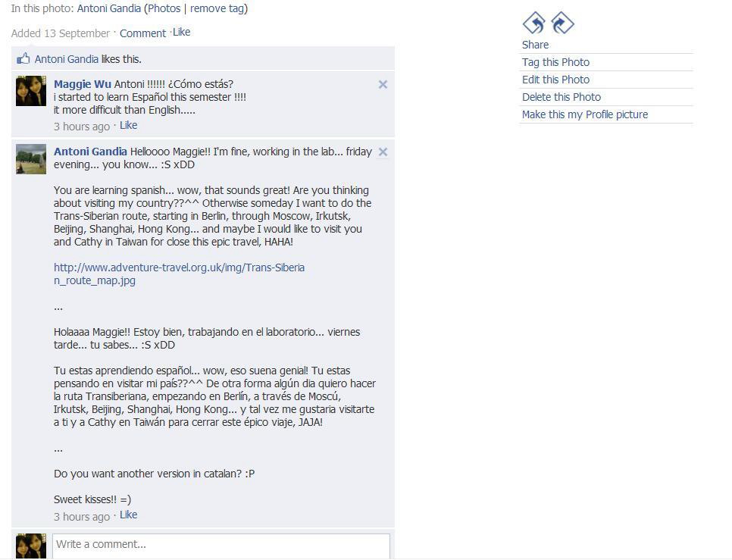Choose Edit this Photo

pyautogui.click(x=555, y=80)
